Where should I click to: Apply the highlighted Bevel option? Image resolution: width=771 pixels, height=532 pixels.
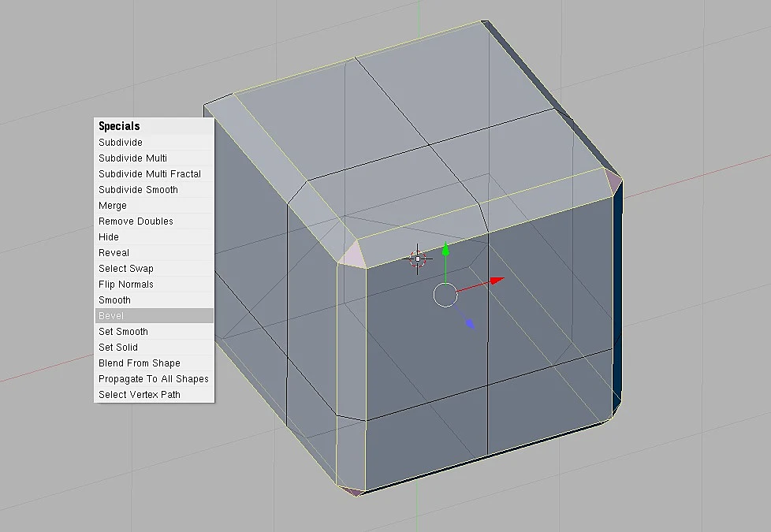pyautogui.click(x=154, y=316)
